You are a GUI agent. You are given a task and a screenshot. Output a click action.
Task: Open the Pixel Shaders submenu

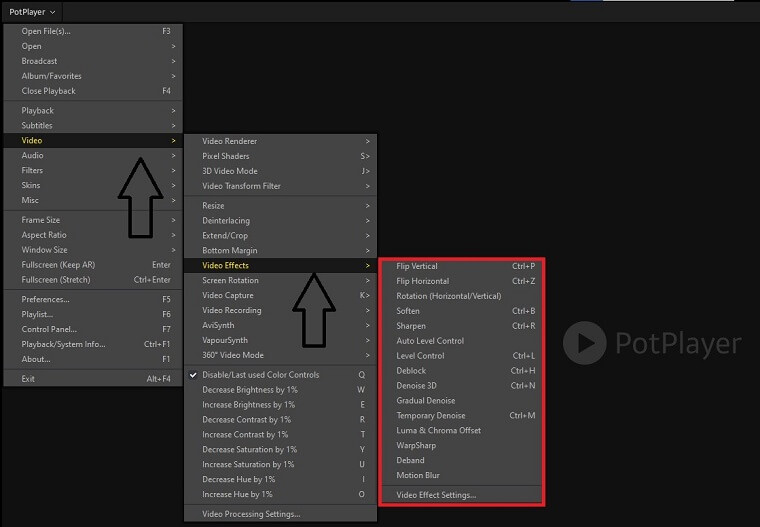(280, 156)
